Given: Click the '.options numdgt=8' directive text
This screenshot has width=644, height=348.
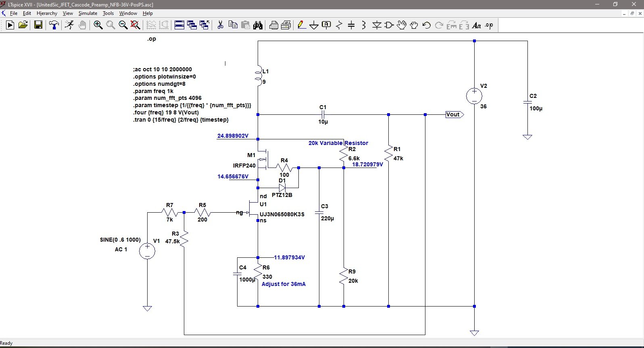Looking at the screenshot, I should (159, 84).
